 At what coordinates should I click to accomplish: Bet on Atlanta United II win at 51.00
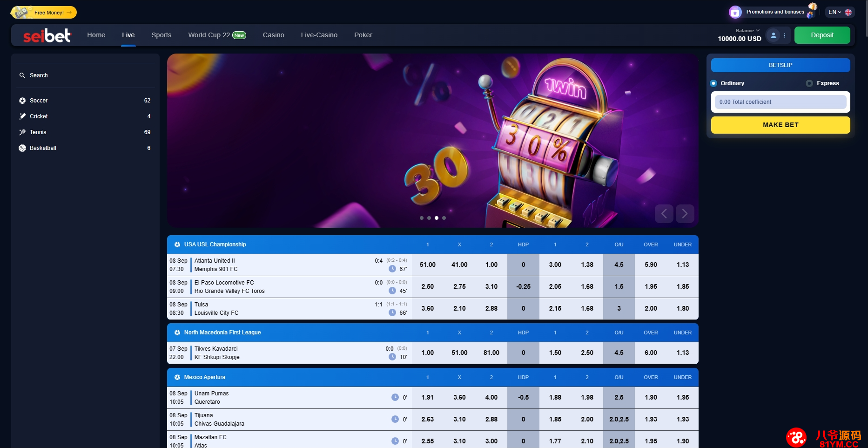tap(428, 265)
